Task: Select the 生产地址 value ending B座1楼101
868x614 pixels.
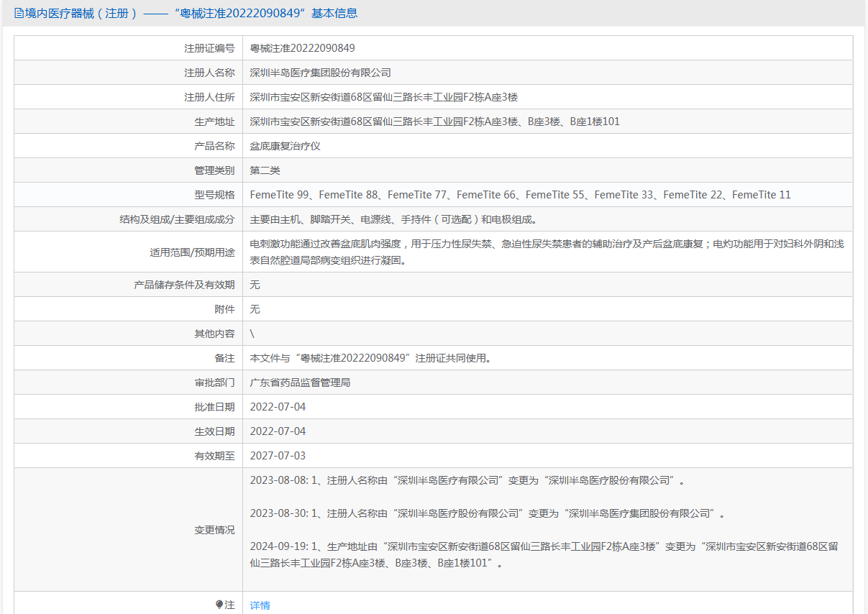Action: (x=434, y=122)
